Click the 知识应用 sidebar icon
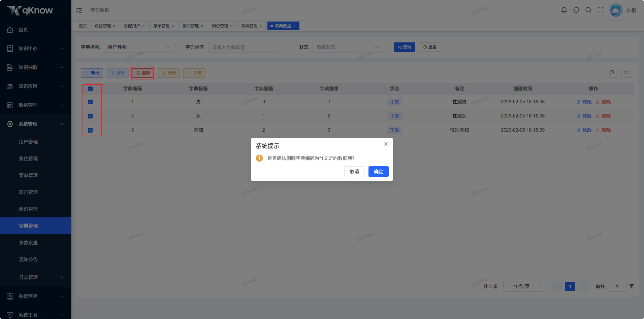Image resolution: width=644 pixels, height=319 pixels. pyautogui.click(x=10, y=86)
